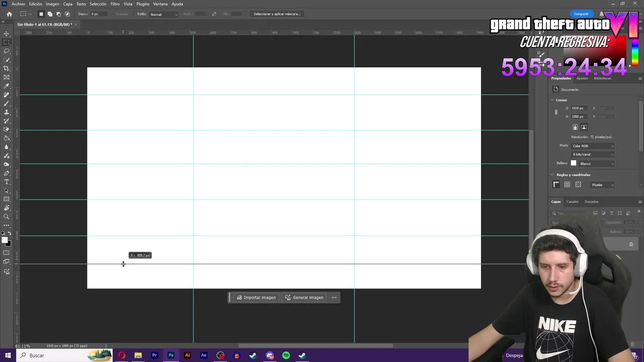The height and width of the screenshot is (362, 644).
Task: Open Windows Start menu
Action: pyautogui.click(x=8, y=355)
